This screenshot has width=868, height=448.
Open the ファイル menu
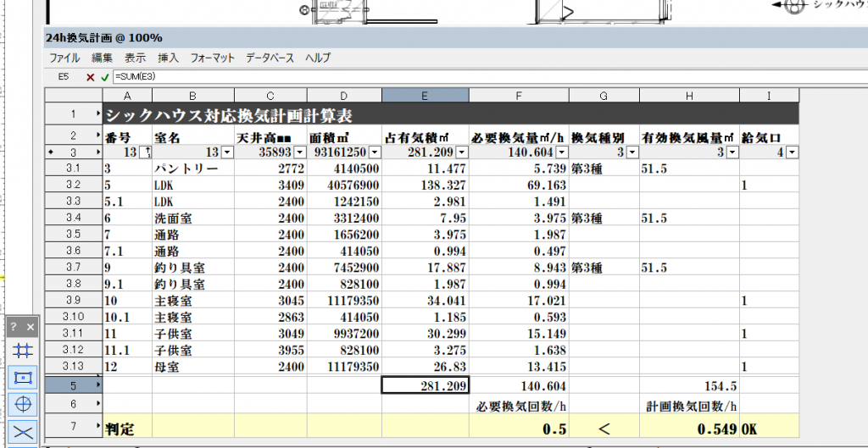click(64, 58)
